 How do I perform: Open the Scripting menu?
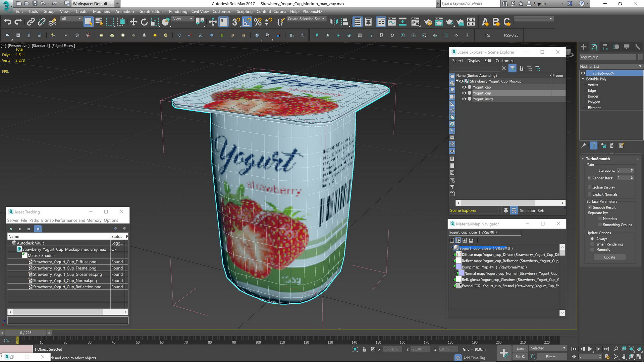245,11
